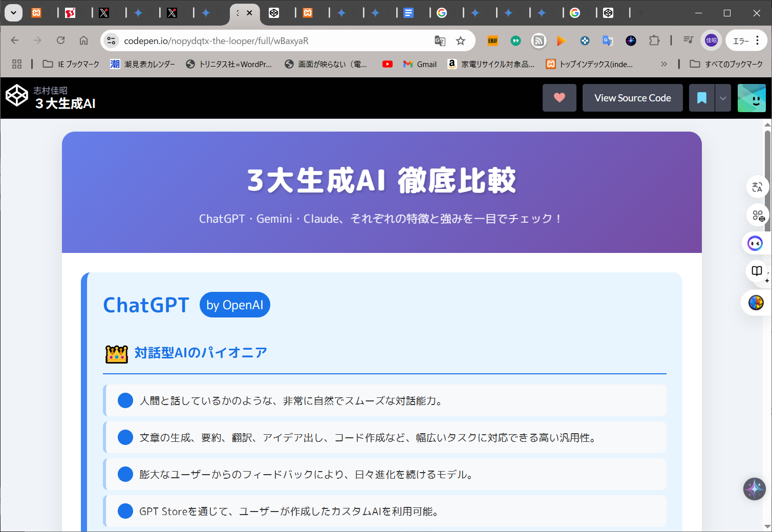Open the 佳昭 profile avatar
The image size is (772, 532).
[x=711, y=40]
